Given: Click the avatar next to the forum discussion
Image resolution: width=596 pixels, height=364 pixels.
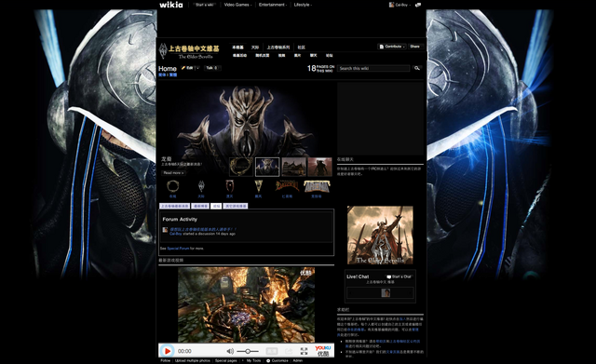Looking at the screenshot, I should tap(165, 230).
